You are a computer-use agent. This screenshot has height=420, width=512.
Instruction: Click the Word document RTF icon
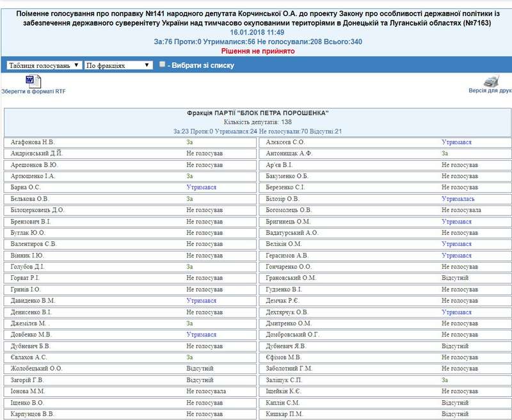[33, 81]
